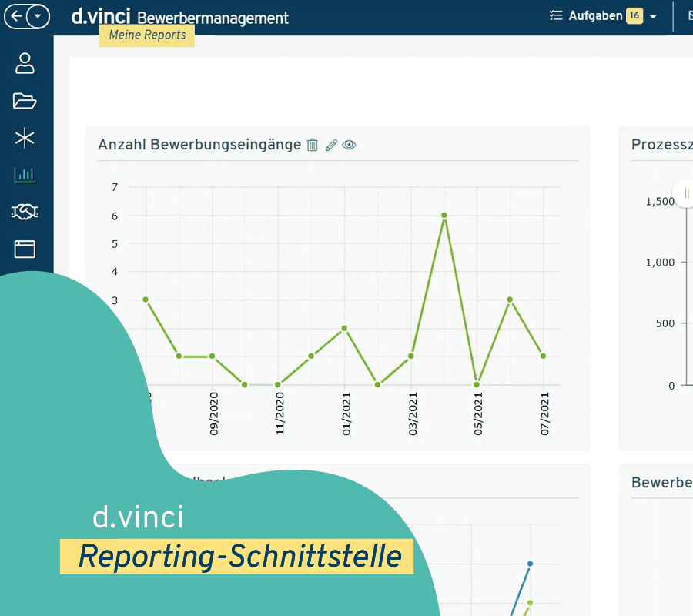
Task: Select the data point above 09/2020
Action: pyautogui.click(x=213, y=356)
